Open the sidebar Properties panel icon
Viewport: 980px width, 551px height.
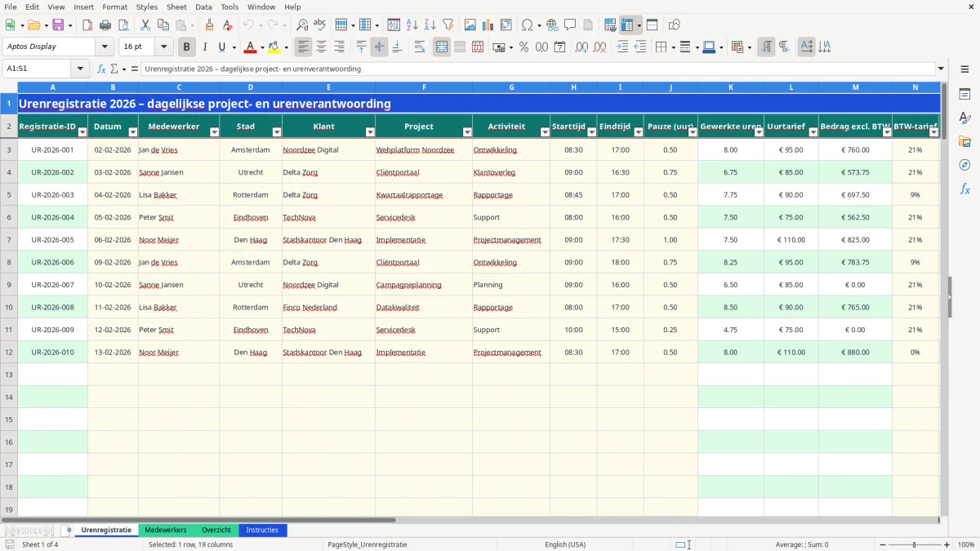(x=964, y=95)
